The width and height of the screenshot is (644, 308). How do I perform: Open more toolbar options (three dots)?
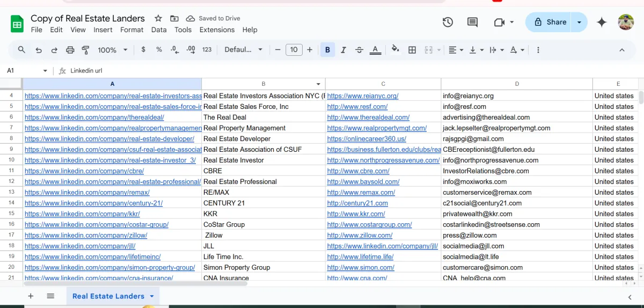tap(538, 50)
